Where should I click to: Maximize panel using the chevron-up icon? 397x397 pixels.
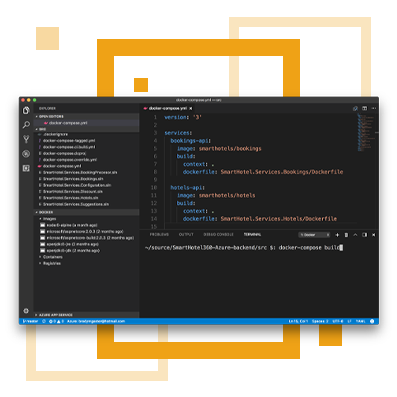[355, 235]
